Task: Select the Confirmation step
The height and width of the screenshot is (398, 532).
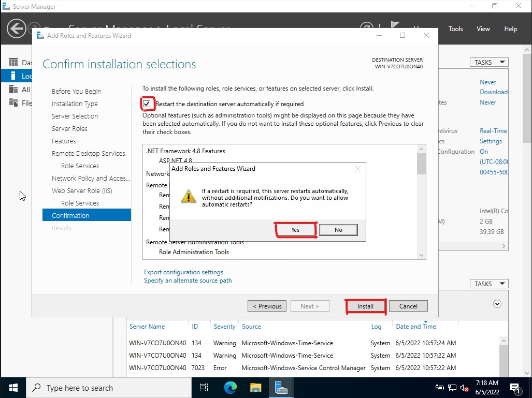Action: 87,215
